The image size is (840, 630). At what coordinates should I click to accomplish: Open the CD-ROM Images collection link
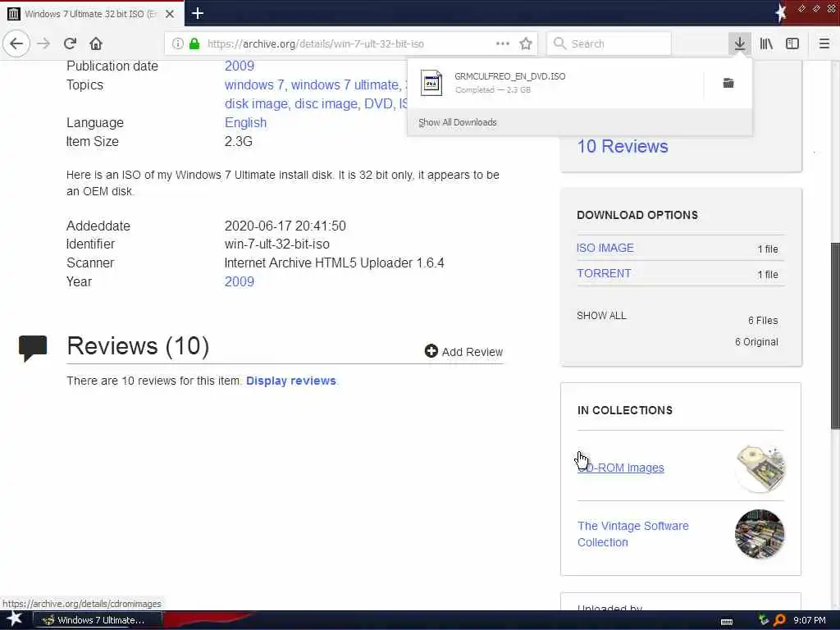pyautogui.click(x=620, y=468)
